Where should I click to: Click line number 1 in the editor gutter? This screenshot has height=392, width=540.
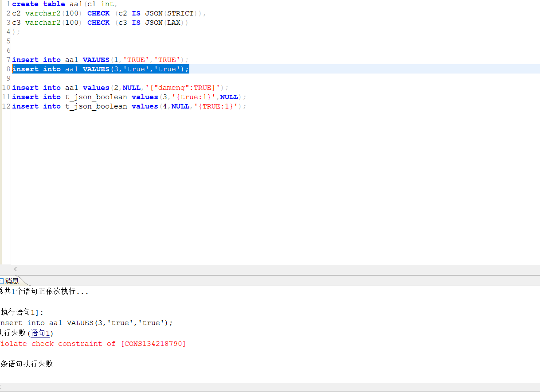pyautogui.click(x=8, y=4)
